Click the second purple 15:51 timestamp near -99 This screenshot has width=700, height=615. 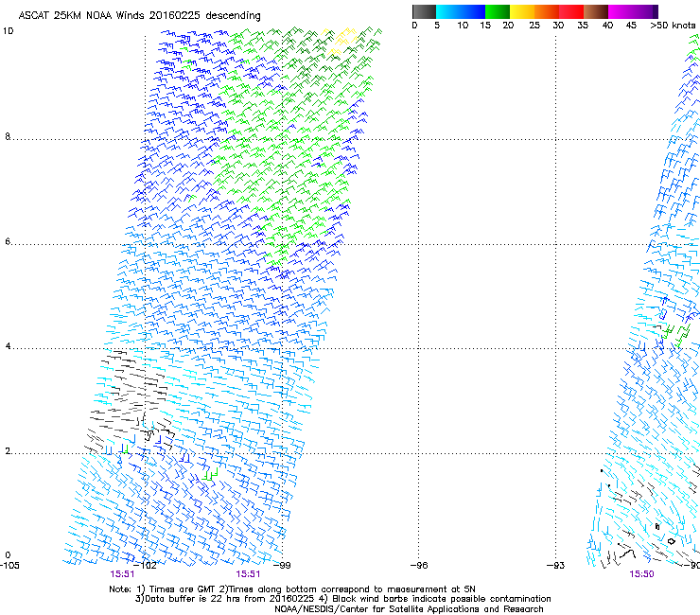(x=248, y=574)
